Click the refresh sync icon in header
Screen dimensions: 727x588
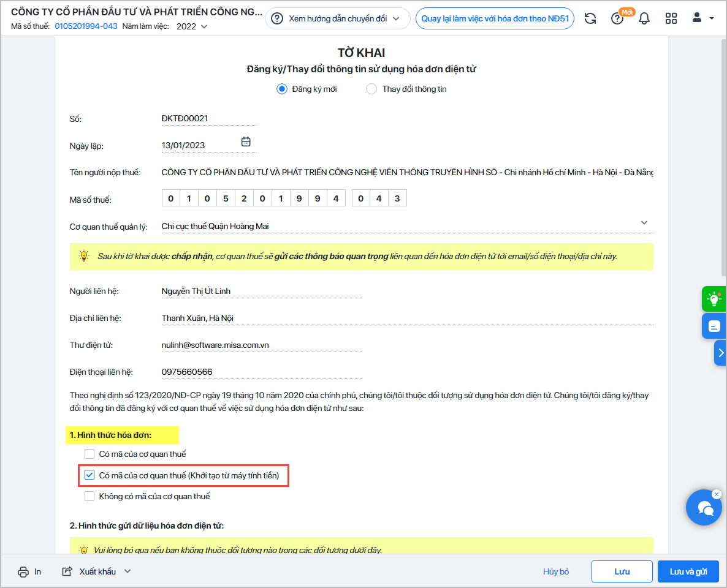coord(590,18)
